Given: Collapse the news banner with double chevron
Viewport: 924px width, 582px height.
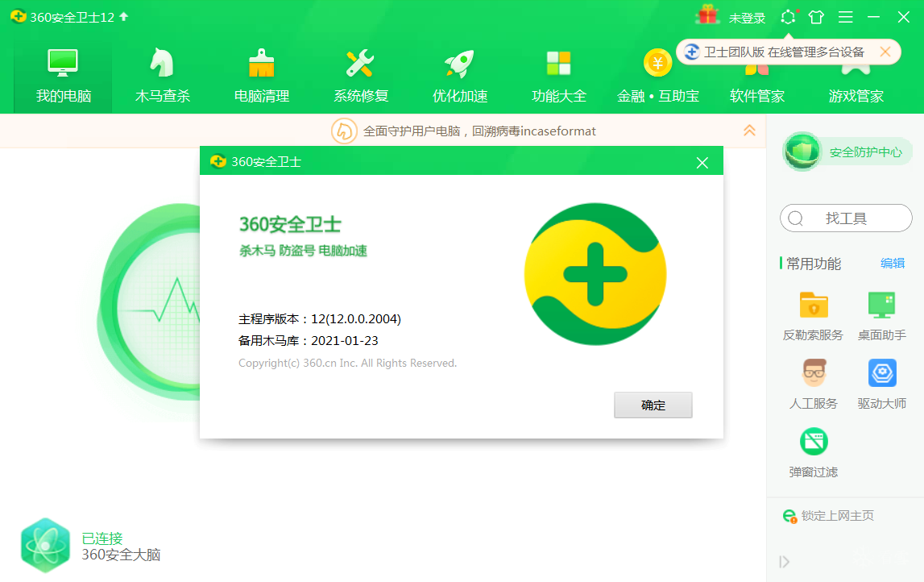Looking at the screenshot, I should pos(749,131).
